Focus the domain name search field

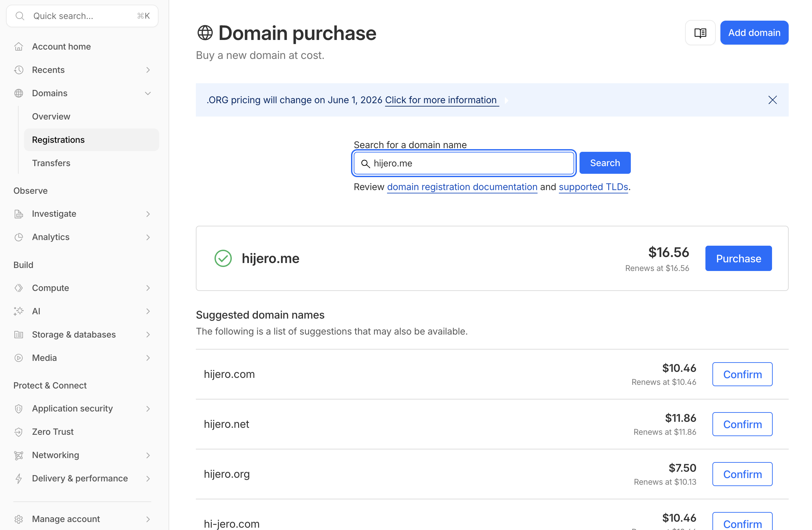tap(464, 163)
